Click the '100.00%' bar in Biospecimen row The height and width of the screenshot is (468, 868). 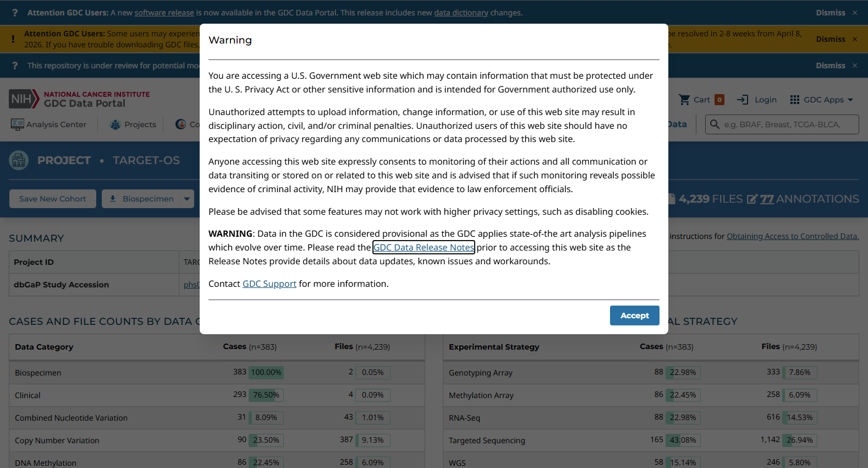click(266, 373)
